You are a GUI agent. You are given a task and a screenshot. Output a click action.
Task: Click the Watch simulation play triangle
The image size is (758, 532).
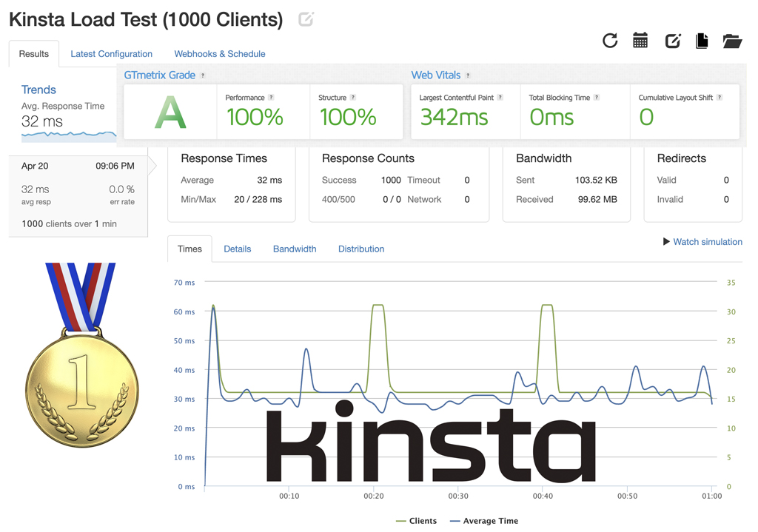point(666,241)
